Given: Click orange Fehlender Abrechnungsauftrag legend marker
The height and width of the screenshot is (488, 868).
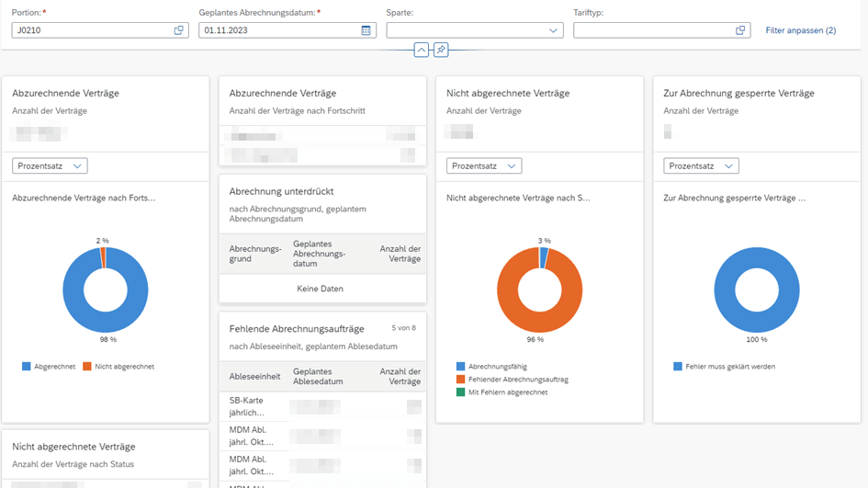Looking at the screenshot, I should click(x=460, y=379).
